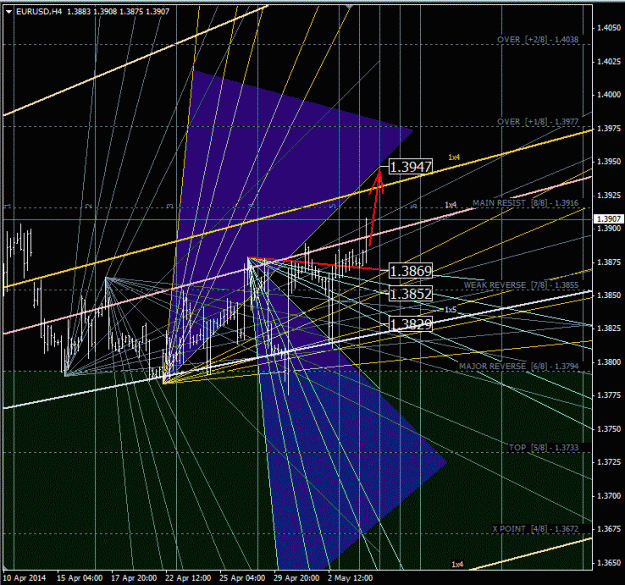Select the 1.3947 price target label
625x585 pixels.
[411, 167]
